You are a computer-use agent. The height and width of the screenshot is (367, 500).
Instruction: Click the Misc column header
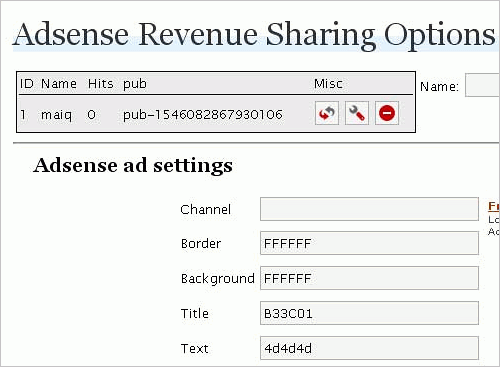click(x=328, y=84)
